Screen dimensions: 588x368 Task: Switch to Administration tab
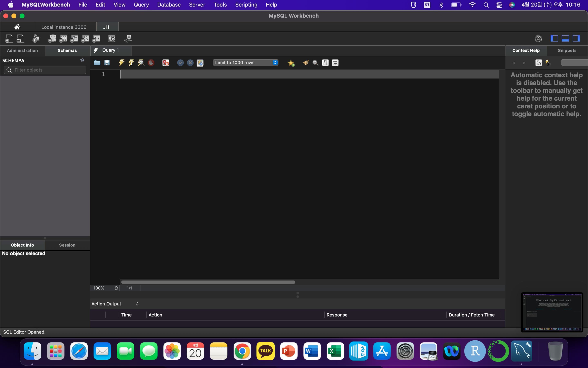tap(22, 50)
